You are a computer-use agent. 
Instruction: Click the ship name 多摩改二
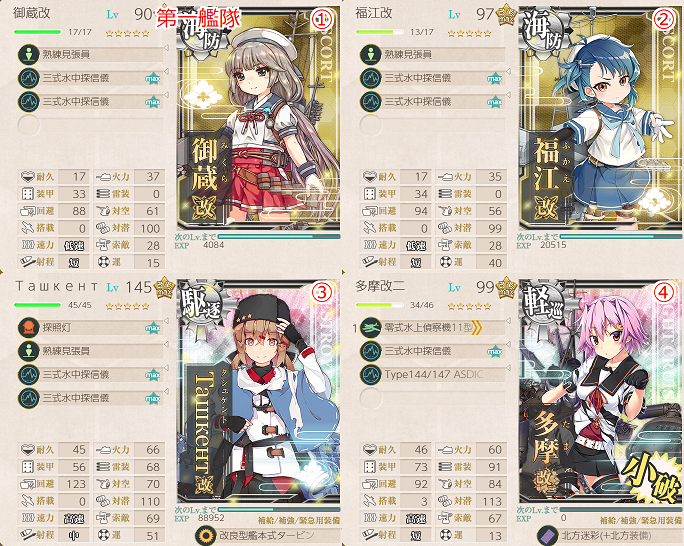pyautogui.click(x=380, y=287)
